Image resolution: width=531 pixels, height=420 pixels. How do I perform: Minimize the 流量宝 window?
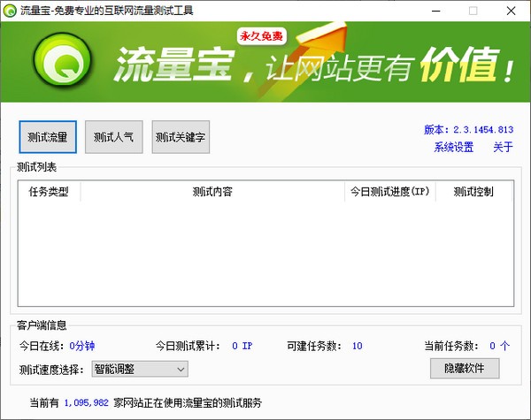click(433, 11)
